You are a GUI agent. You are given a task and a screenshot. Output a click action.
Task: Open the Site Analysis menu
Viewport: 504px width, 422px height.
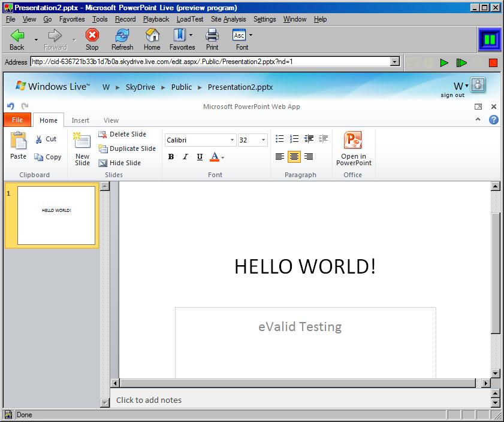click(x=228, y=19)
